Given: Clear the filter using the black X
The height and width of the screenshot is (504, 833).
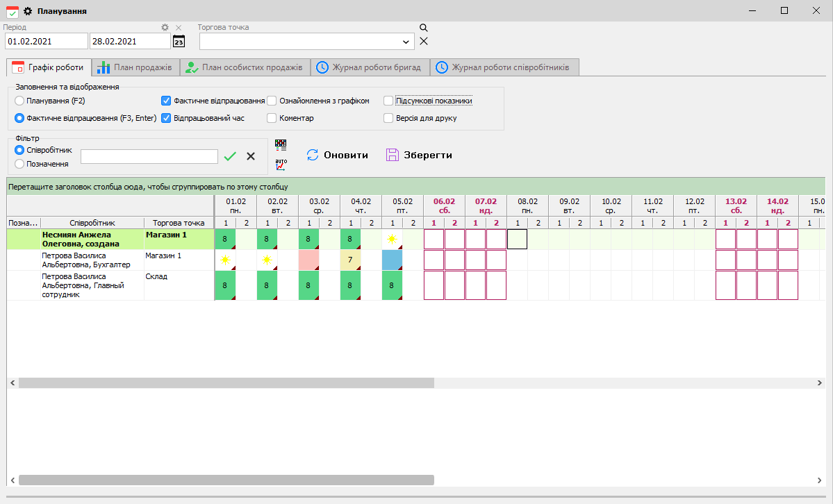Looking at the screenshot, I should click(x=251, y=157).
